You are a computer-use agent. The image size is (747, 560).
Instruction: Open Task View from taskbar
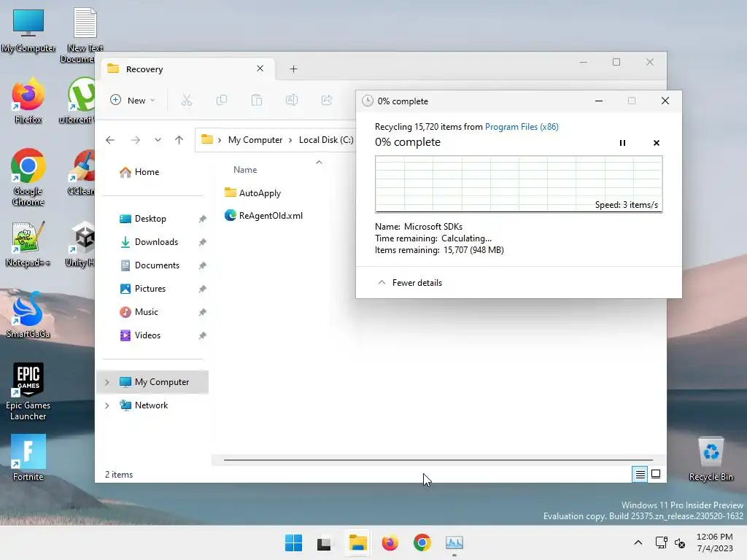coord(325,542)
